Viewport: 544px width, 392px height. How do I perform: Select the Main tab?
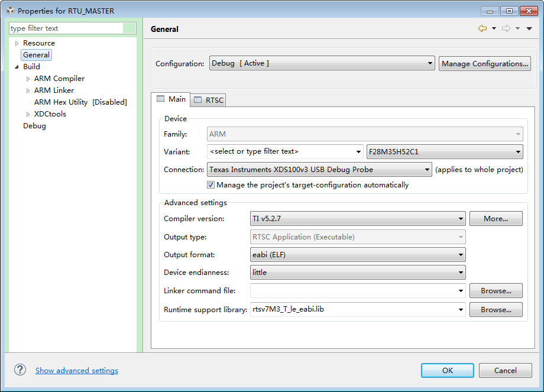171,99
